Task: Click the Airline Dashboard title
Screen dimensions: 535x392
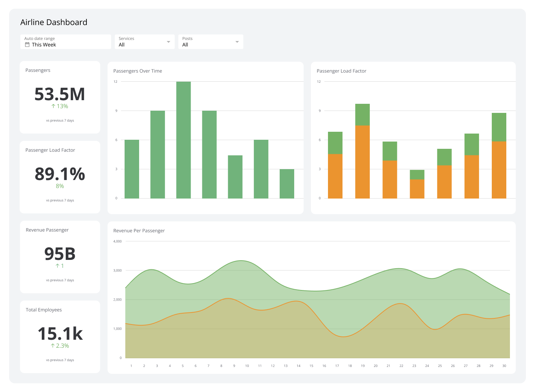Action: [x=53, y=22]
